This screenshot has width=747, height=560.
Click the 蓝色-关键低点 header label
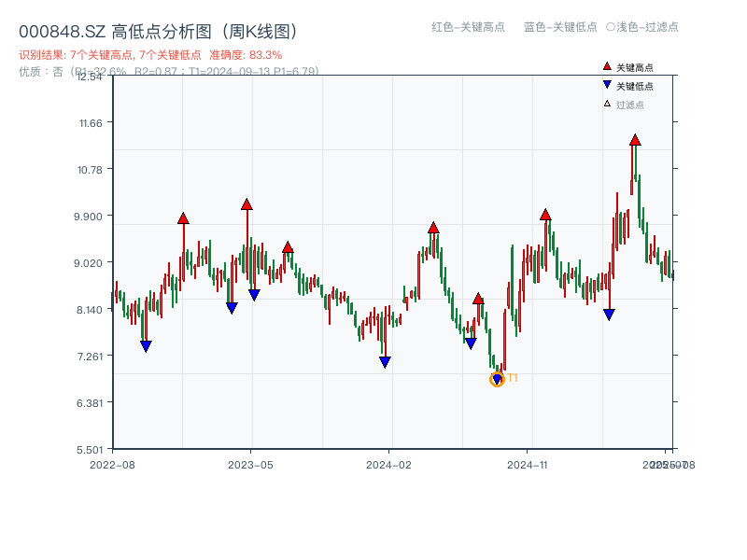(x=560, y=27)
